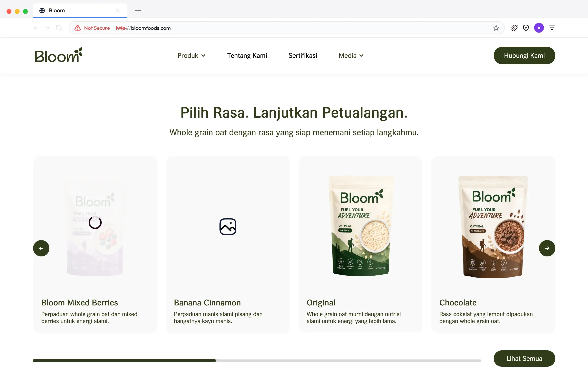Click the Banana Cinnamon title

[207, 303]
